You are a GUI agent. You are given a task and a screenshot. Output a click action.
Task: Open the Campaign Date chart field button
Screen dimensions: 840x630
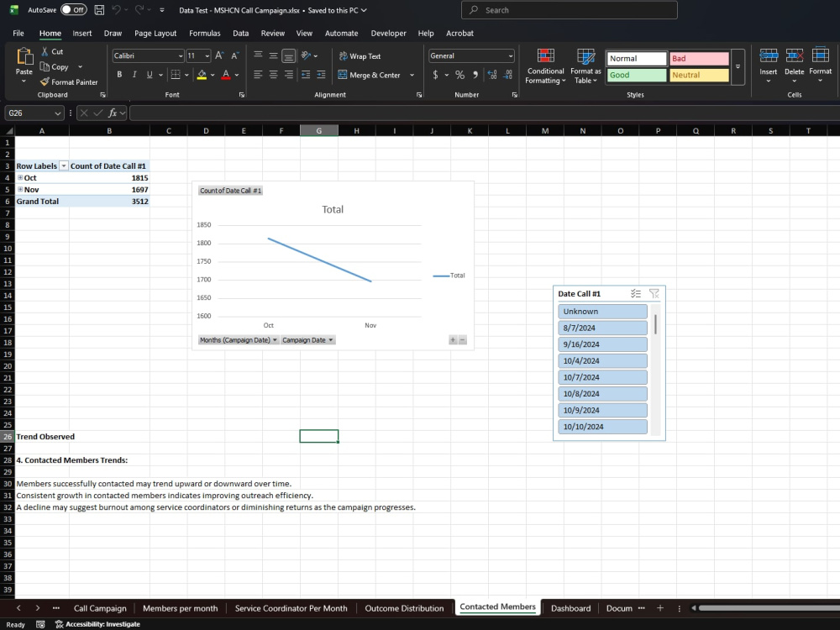[x=308, y=340]
